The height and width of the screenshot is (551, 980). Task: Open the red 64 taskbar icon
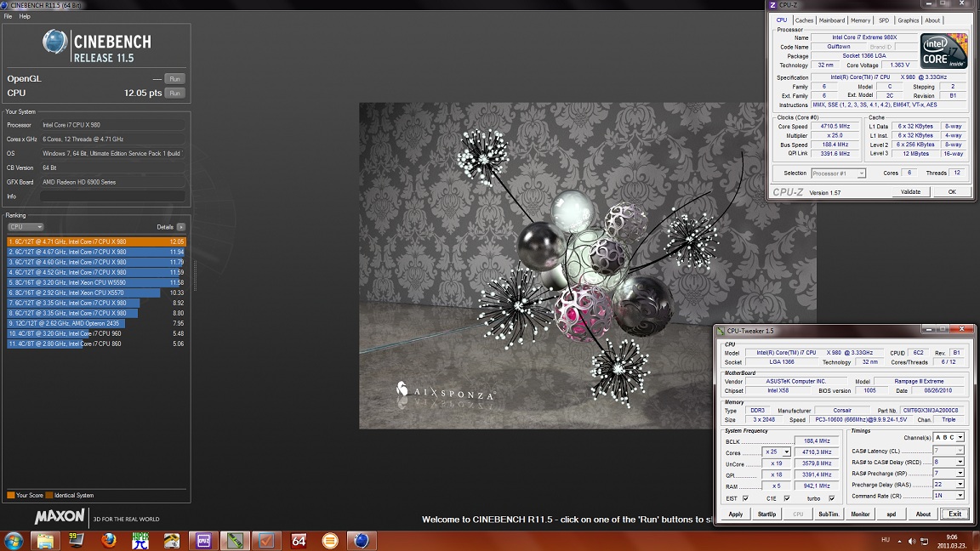[299, 541]
